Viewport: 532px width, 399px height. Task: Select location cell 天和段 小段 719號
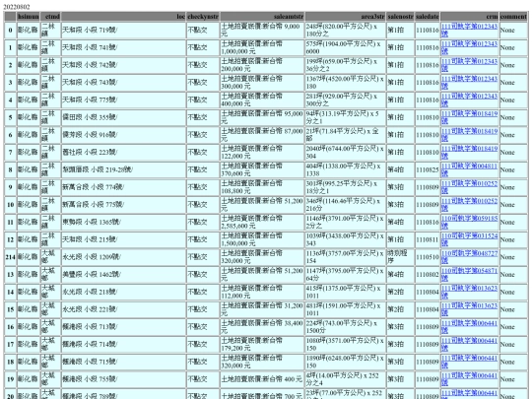123,31
